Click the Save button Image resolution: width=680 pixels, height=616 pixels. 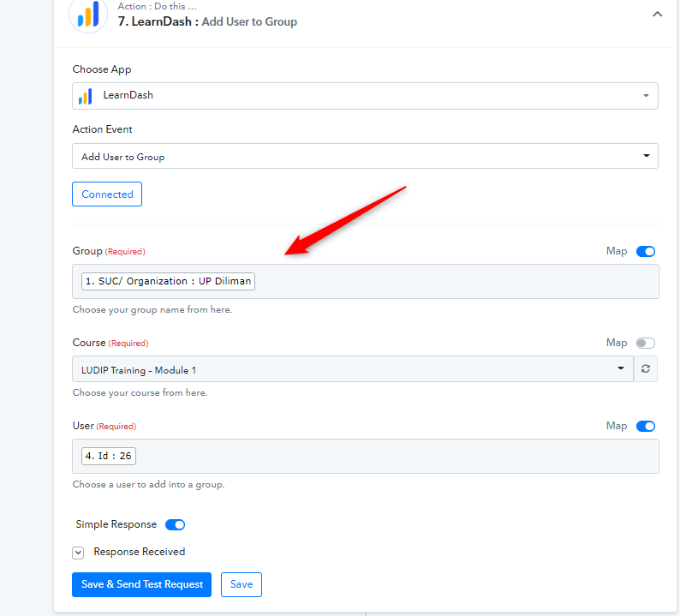(x=242, y=585)
